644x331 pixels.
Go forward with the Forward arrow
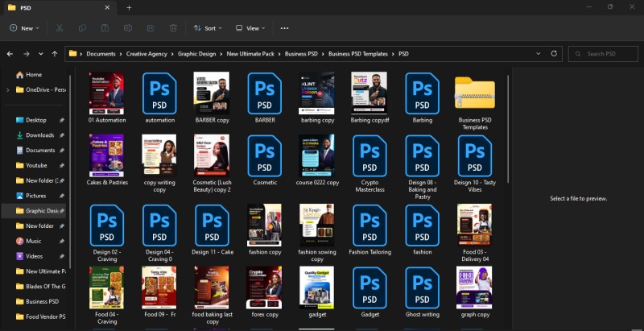click(x=27, y=54)
